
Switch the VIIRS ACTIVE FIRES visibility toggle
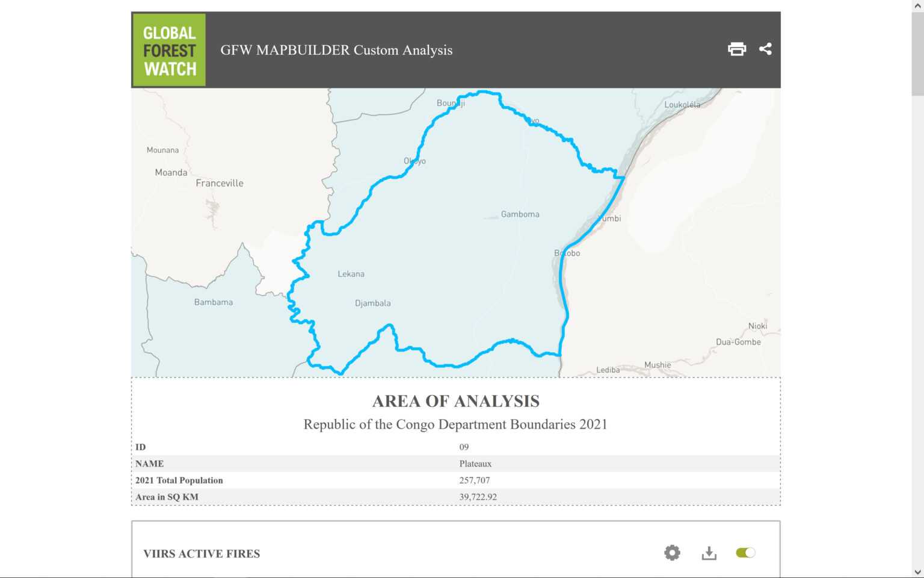(746, 552)
